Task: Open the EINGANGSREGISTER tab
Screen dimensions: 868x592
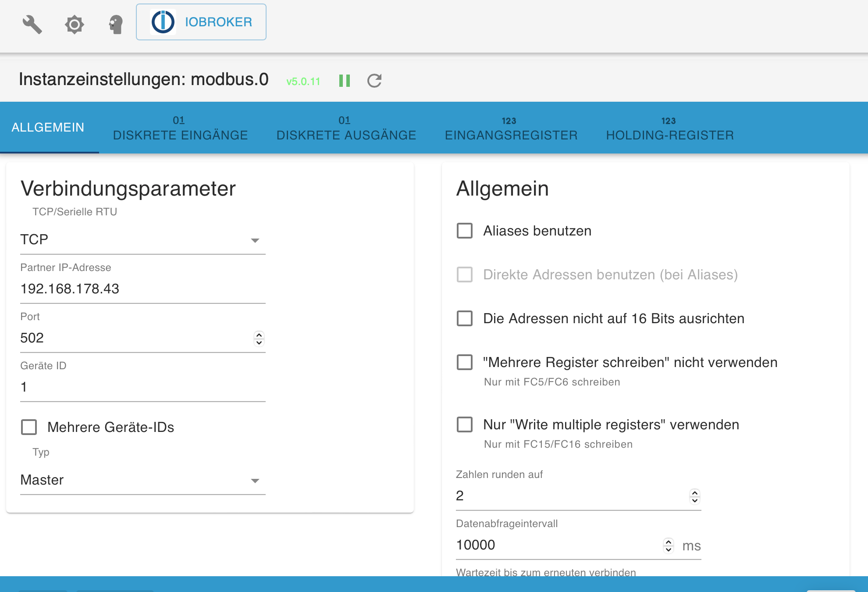Action: (511, 128)
